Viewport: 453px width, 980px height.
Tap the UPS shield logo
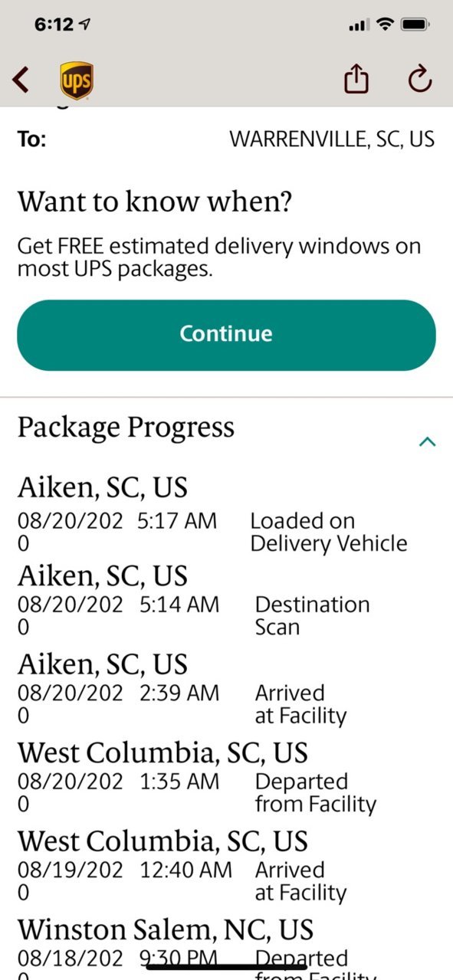(76, 81)
